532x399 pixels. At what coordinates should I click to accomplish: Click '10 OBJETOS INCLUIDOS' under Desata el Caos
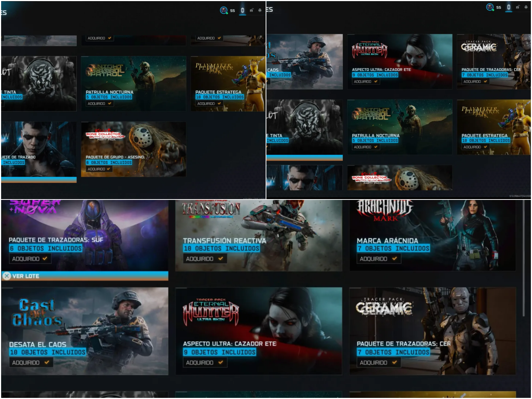point(48,352)
